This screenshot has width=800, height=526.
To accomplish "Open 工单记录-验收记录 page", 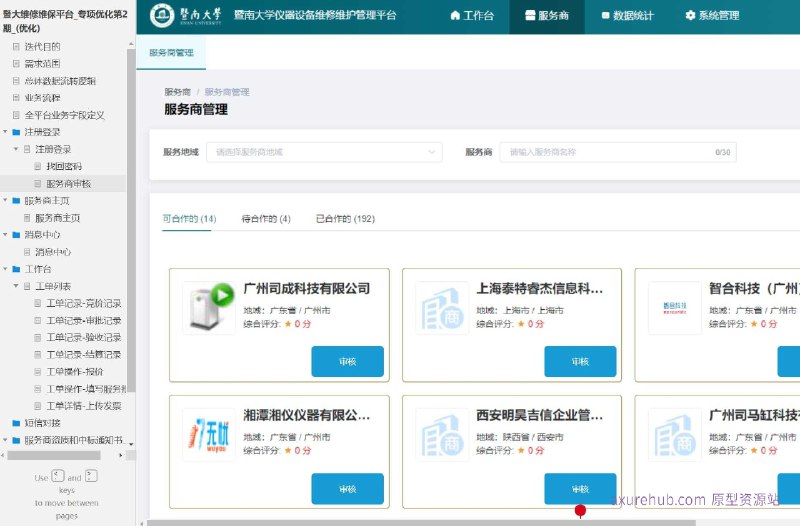I will click(84, 338).
